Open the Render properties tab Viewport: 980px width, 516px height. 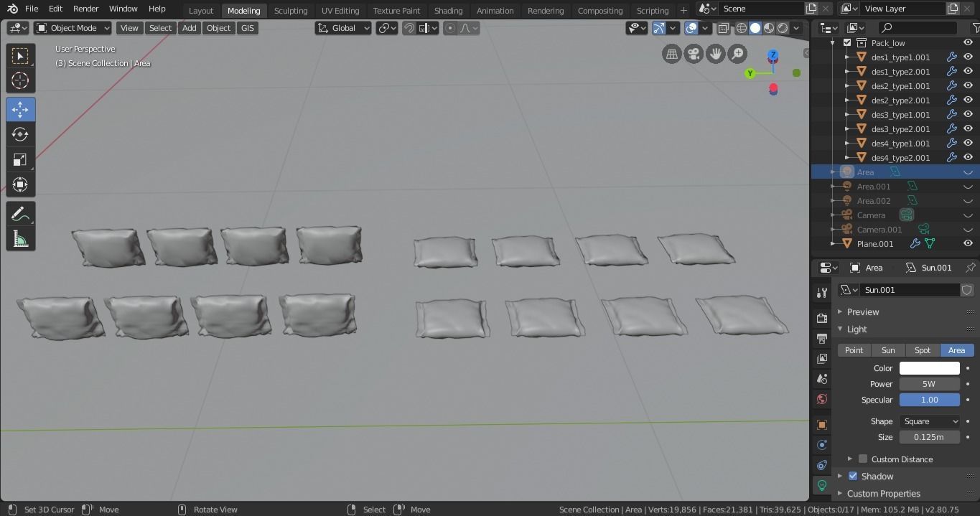(x=822, y=318)
